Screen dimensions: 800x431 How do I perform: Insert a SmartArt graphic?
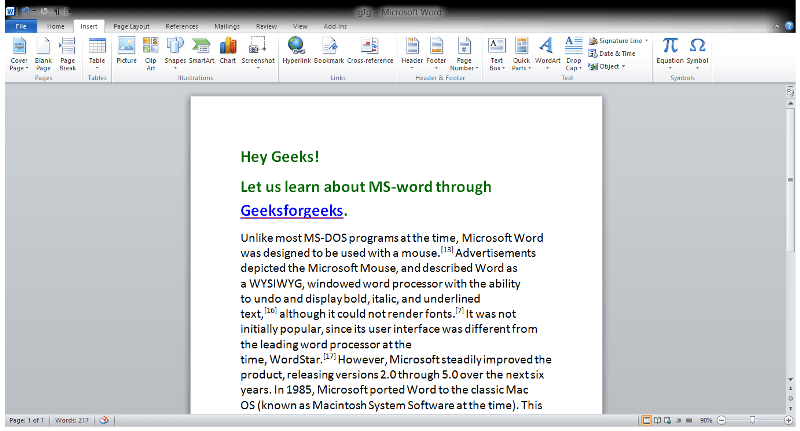(202, 51)
